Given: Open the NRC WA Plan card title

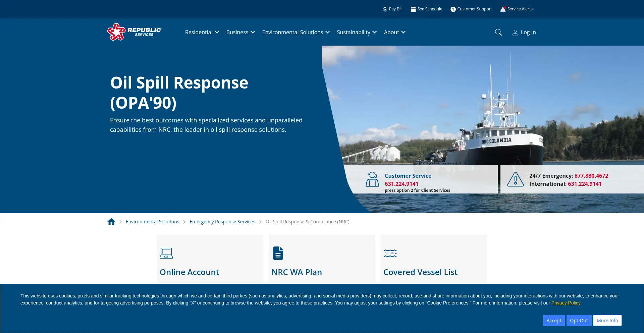Looking at the screenshot, I should point(297,272).
